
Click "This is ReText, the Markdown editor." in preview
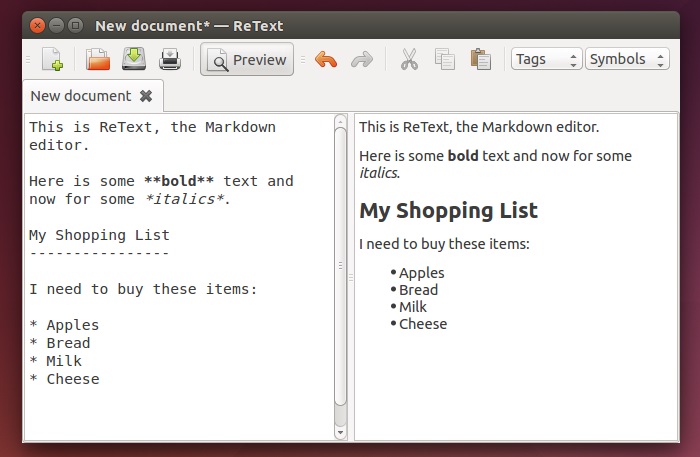[479, 127]
